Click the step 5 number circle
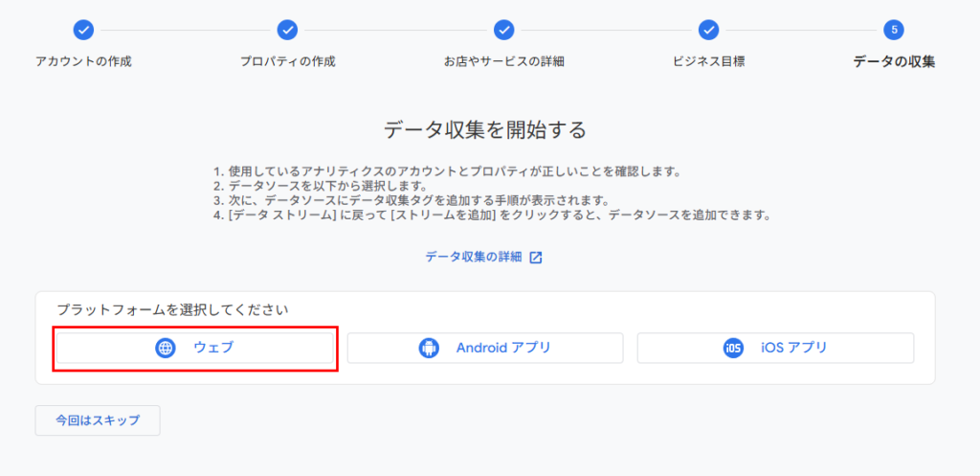This screenshot has height=476, width=980. tap(894, 30)
